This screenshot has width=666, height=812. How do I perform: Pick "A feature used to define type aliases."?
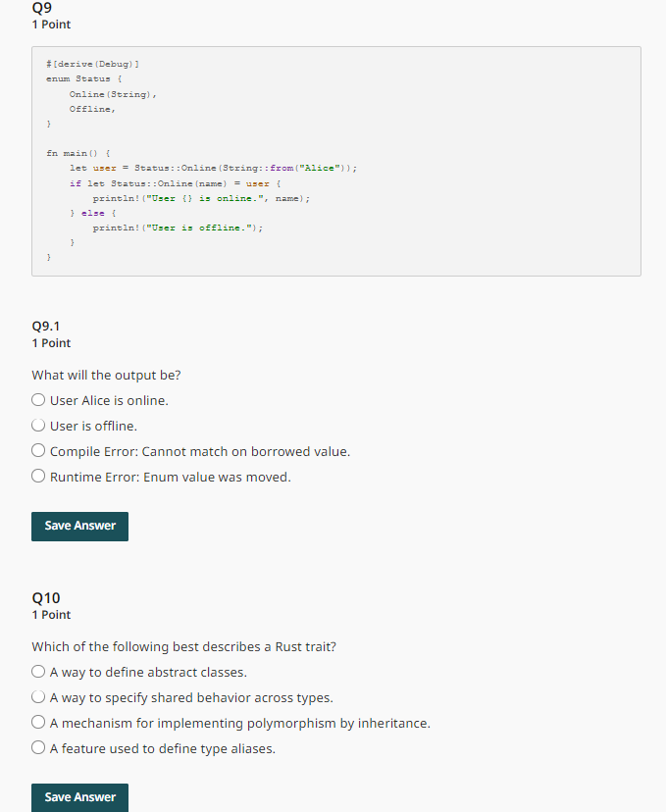(37, 748)
